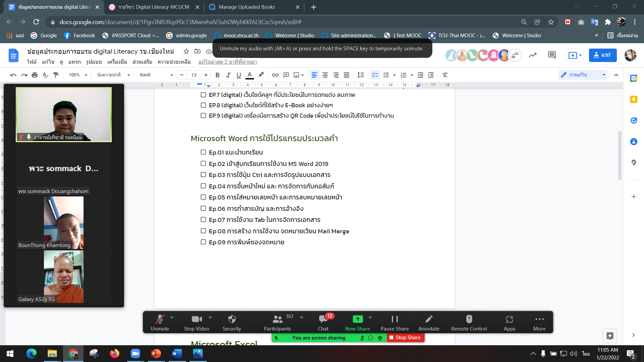Open Microsoft Word from the taskbar
The height and width of the screenshot is (362, 644).
pyautogui.click(x=177, y=354)
